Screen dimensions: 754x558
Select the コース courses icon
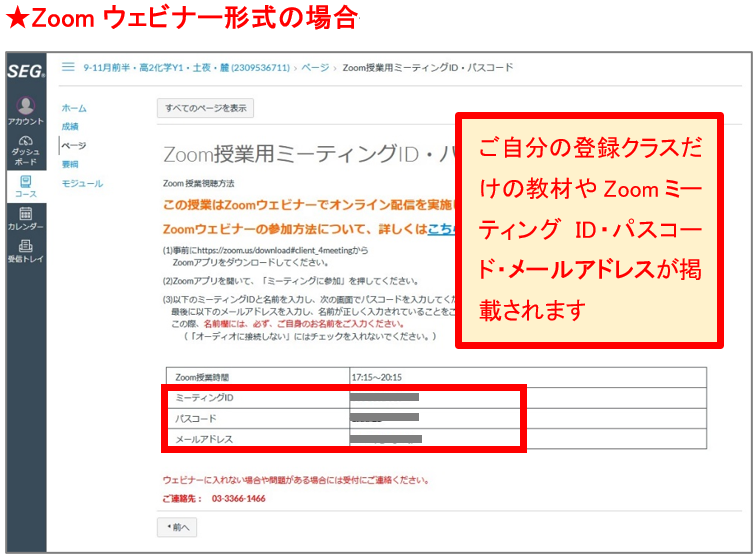click(25, 185)
